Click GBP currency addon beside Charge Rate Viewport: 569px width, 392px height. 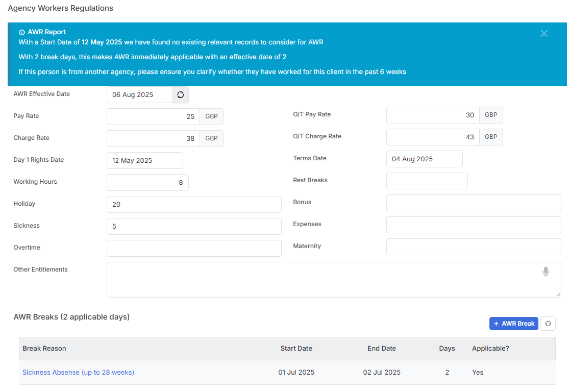pos(212,138)
